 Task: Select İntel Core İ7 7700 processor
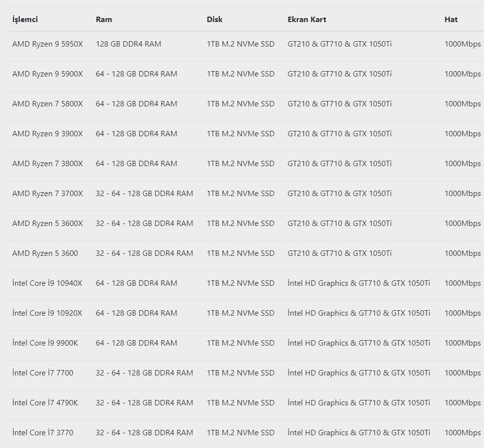43,373
